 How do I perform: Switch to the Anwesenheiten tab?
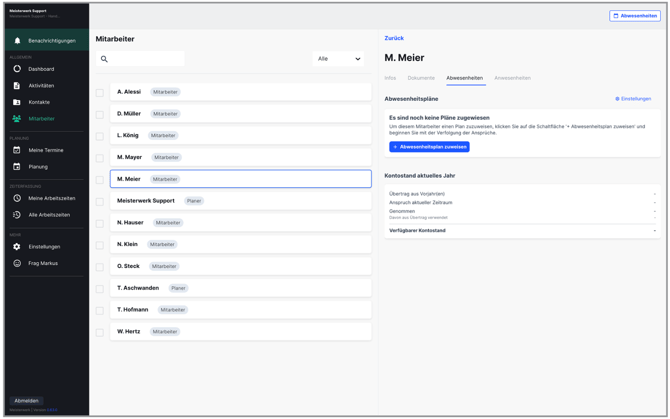[512, 78]
